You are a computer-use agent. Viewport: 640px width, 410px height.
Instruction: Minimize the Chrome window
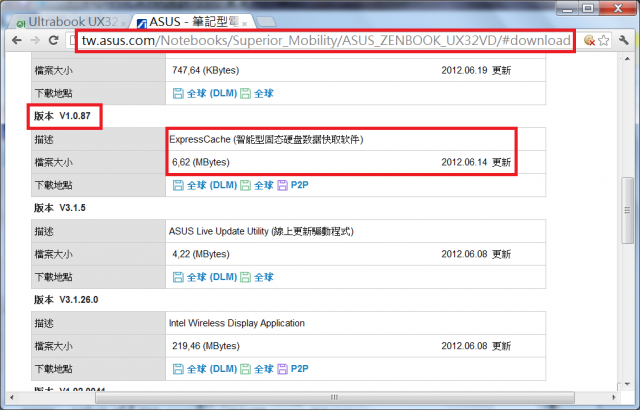tap(568, 9)
